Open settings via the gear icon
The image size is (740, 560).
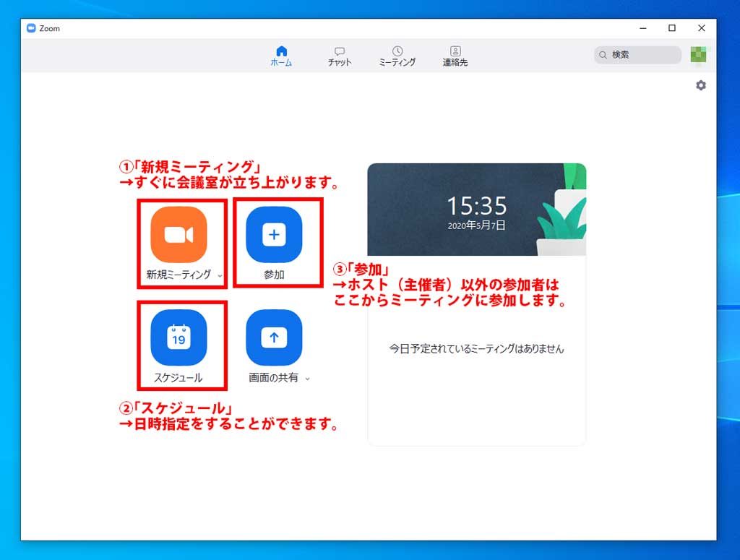pyautogui.click(x=700, y=85)
